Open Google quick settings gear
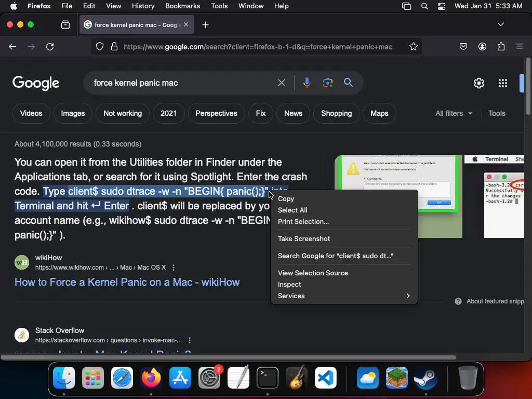The height and width of the screenshot is (399, 532). pos(478,83)
